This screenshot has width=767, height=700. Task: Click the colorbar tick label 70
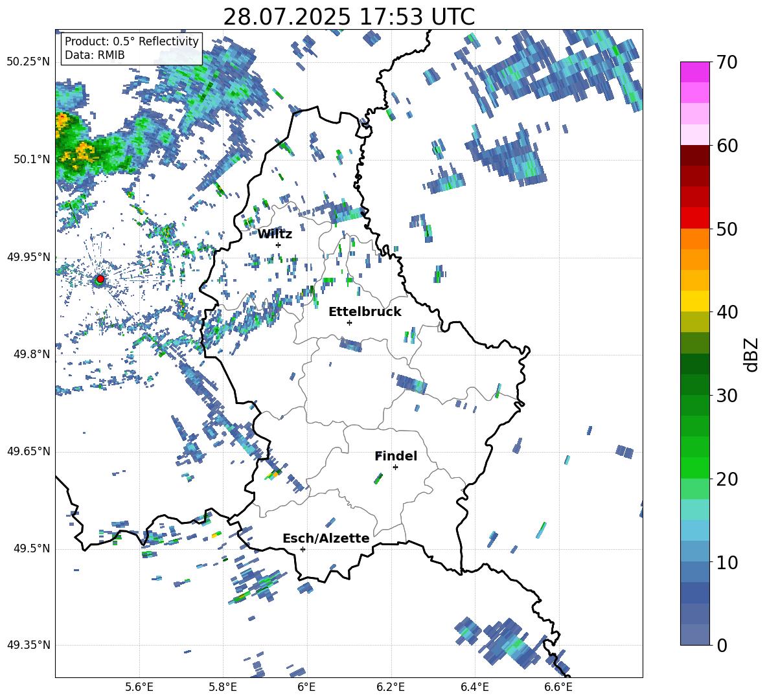pos(727,63)
